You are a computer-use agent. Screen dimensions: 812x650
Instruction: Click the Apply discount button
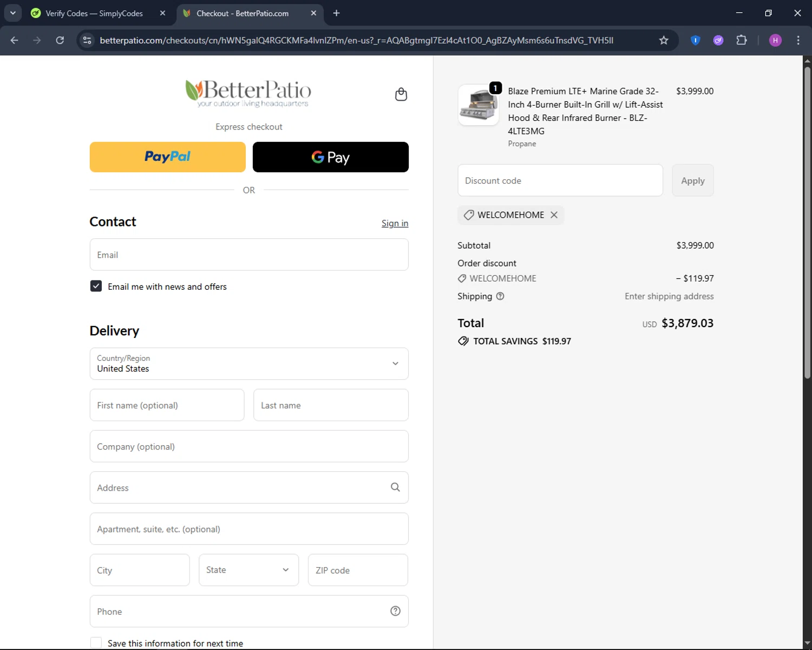(693, 180)
